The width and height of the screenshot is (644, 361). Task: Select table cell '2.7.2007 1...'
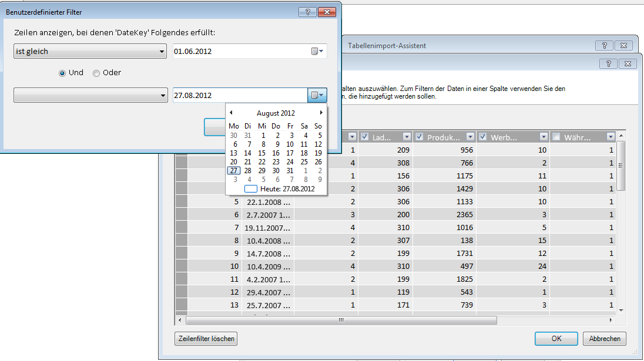(268, 215)
